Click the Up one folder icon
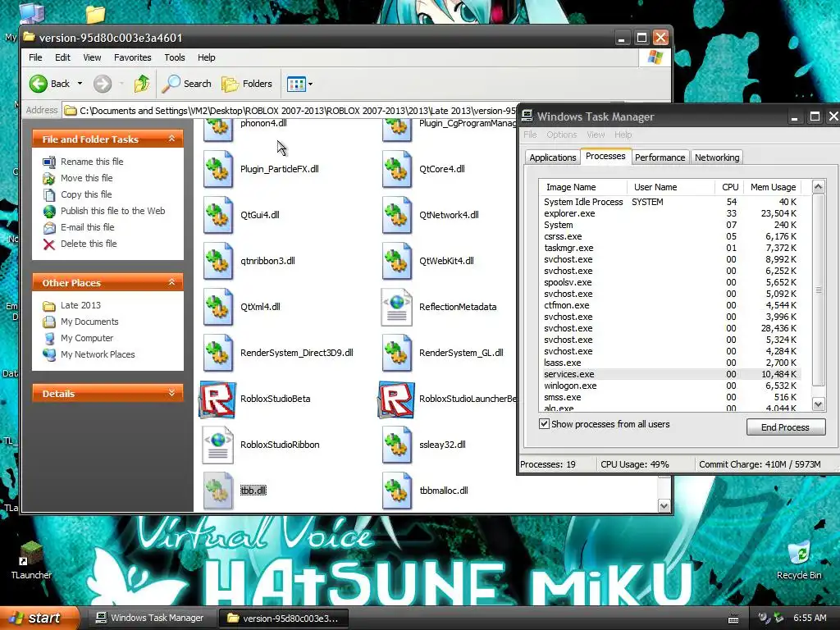 (x=142, y=84)
